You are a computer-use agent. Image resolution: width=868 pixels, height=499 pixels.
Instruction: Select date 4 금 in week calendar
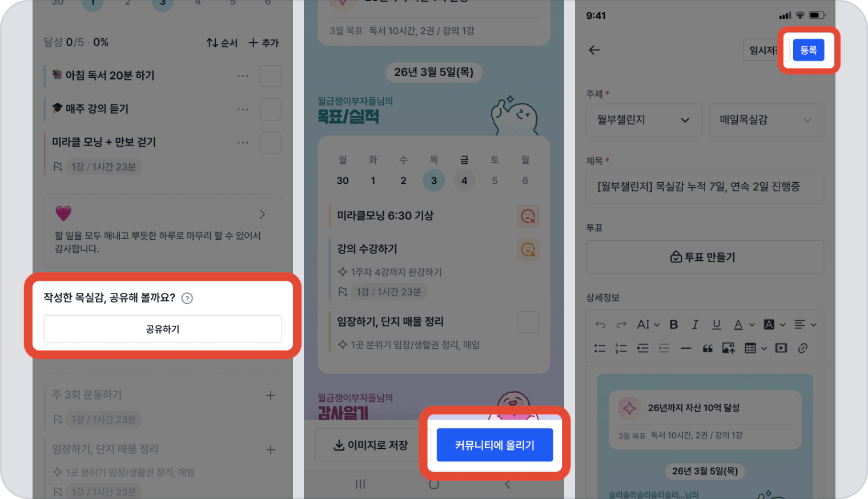[464, 180]
